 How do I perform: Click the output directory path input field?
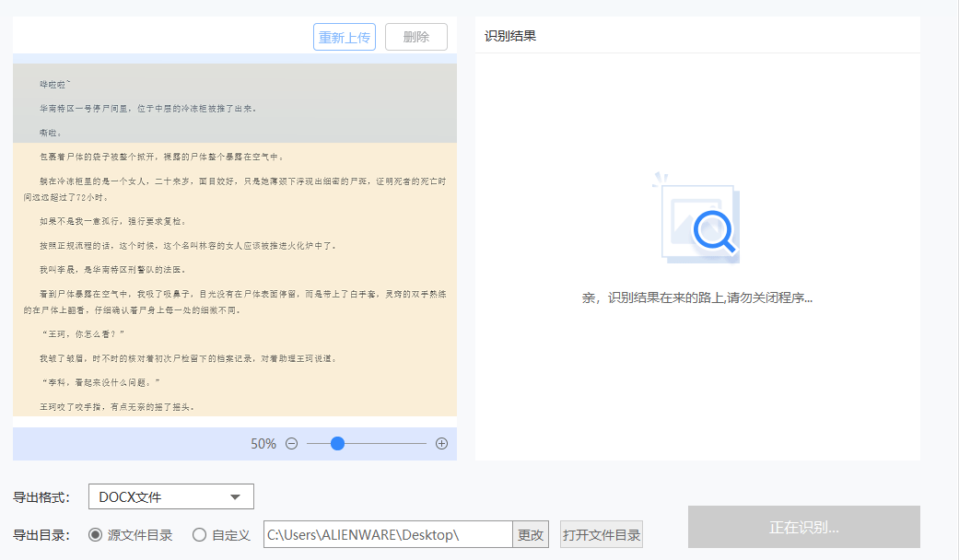[x=387, y=534]
